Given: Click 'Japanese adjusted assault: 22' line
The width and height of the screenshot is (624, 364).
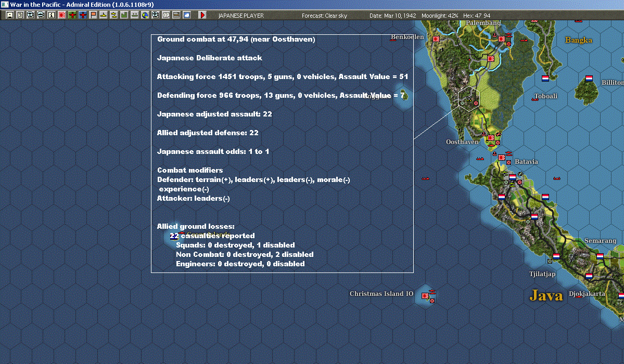Looking at the screenshot, I should pyautogui.click(x=214, y=114).
